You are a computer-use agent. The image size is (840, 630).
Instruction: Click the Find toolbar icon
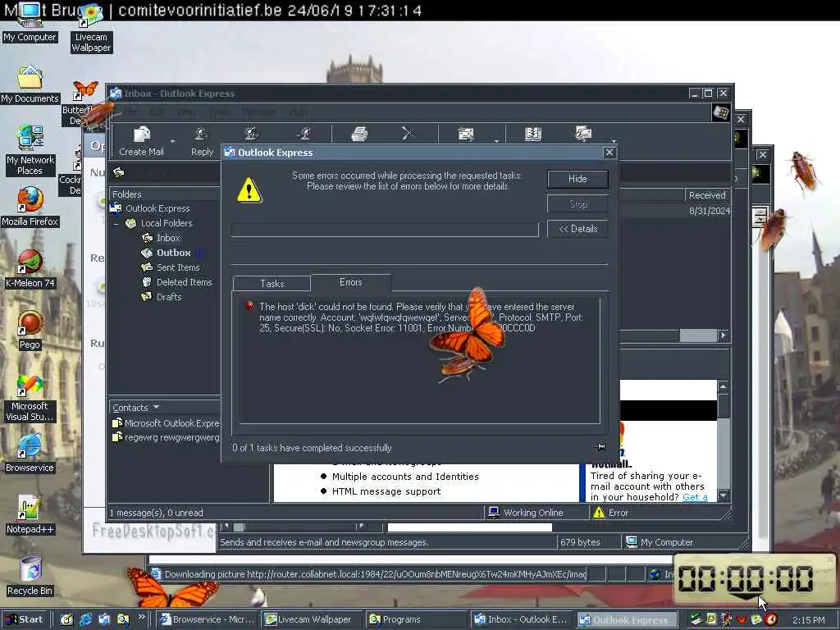tap(583, 134)
